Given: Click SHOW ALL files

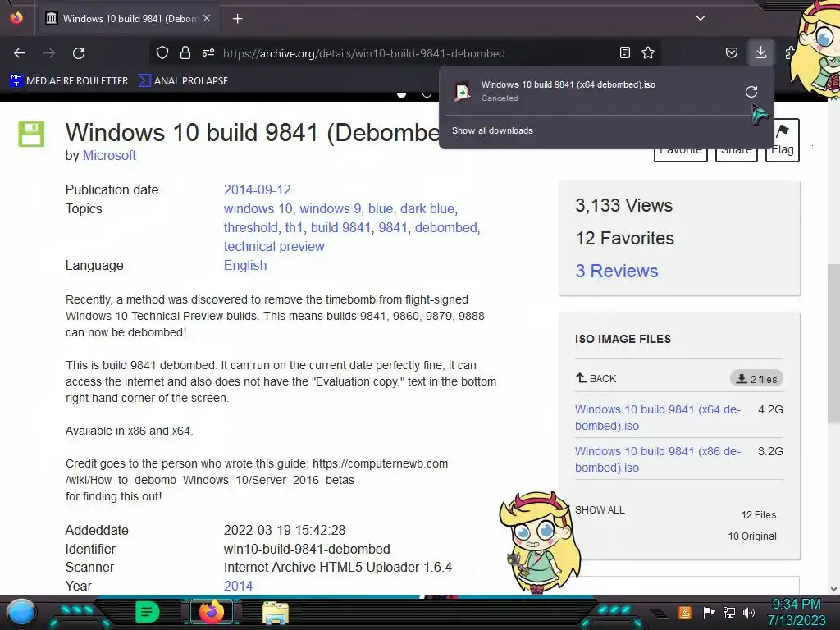Looking at the screenshot, I should 600,510.
